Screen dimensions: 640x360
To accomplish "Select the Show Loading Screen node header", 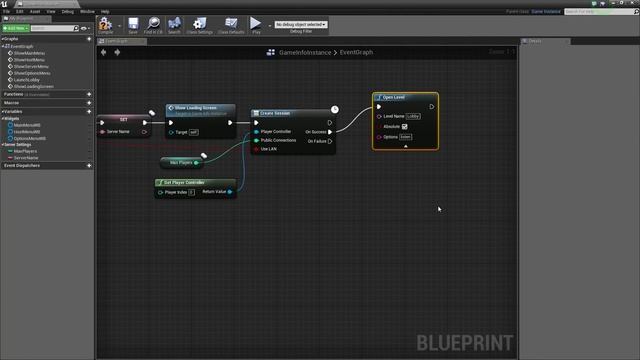I will (x=200, y=110).
